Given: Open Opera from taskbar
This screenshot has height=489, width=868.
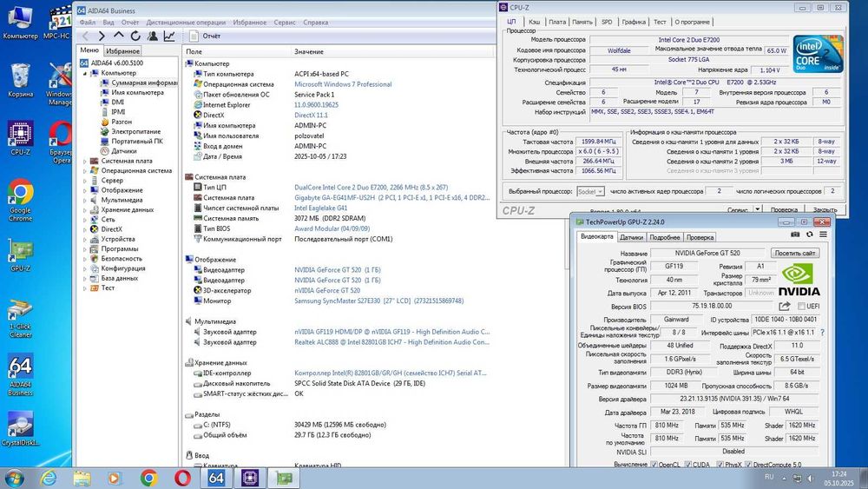Looking at the screenshot, I should [182, 478].
